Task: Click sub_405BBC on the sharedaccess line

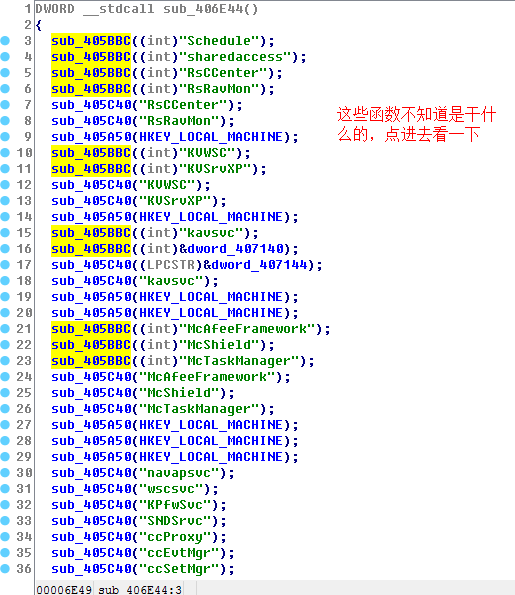Action: coord(91,57)
